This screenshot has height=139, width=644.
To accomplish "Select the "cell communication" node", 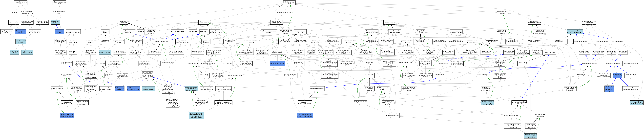I will point(178,32).
